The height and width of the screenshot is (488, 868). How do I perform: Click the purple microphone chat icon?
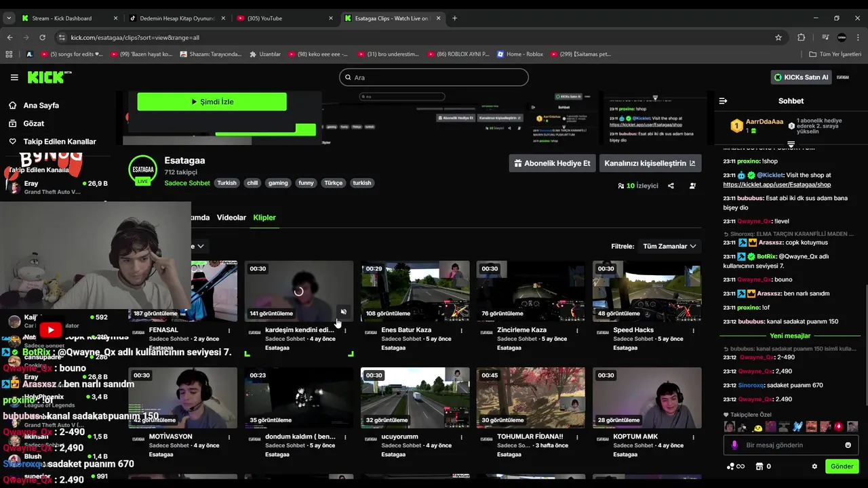point(734,445)
